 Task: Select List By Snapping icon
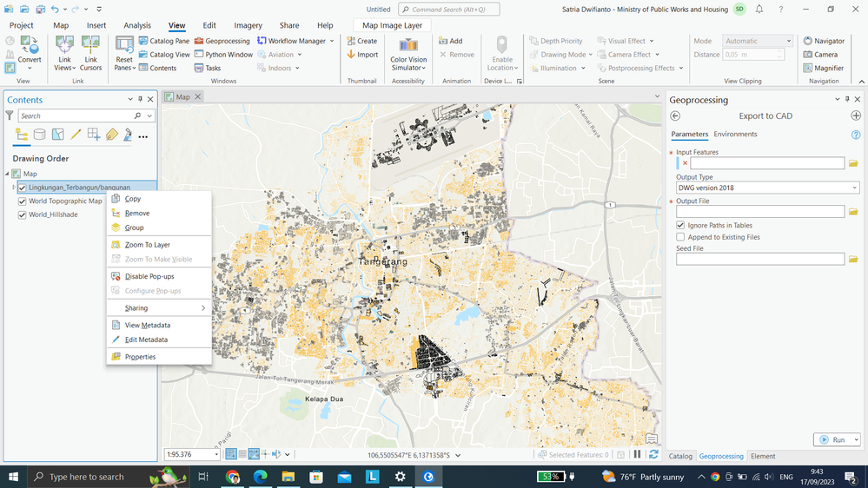pyautogui.click(x=94, y=135)
